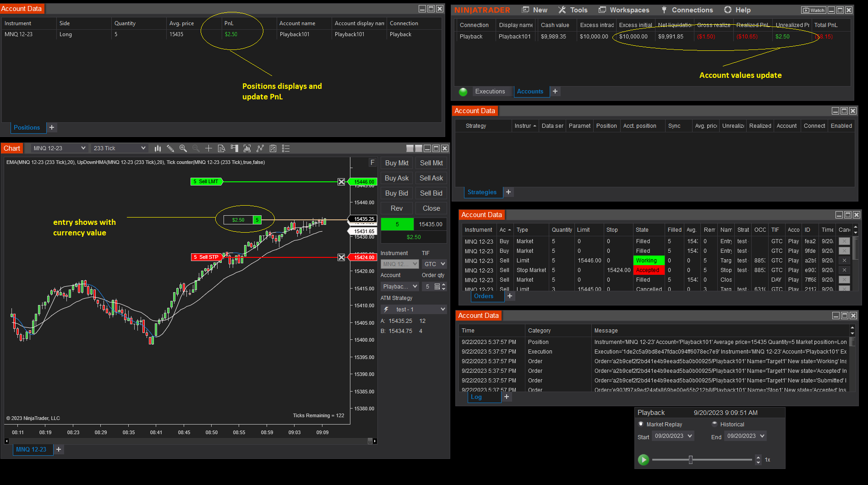
Task: Click the zoom out magnifier on chart toolbar
Action: click(x=196, y=148)
